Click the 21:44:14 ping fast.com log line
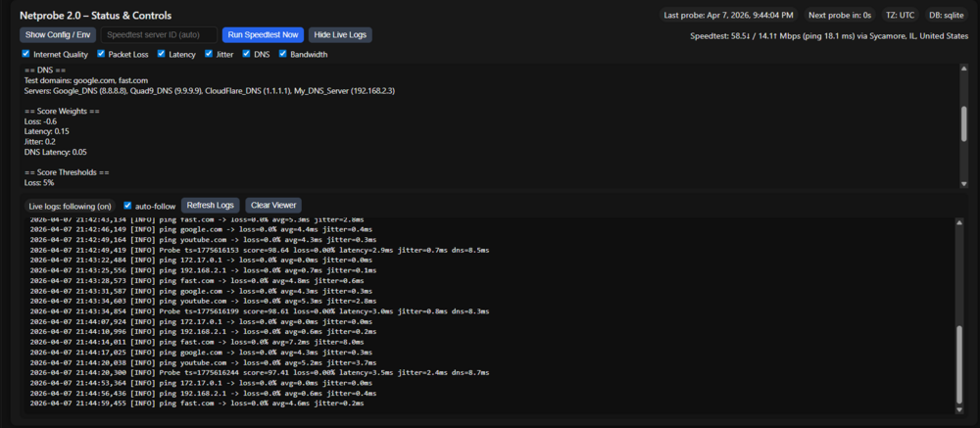The image size is (980, 428). (x=197, y=342)
